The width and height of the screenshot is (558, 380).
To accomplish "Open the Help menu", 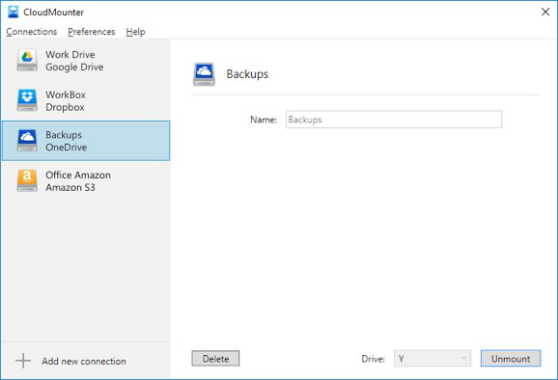I will (x=136, y=32).
